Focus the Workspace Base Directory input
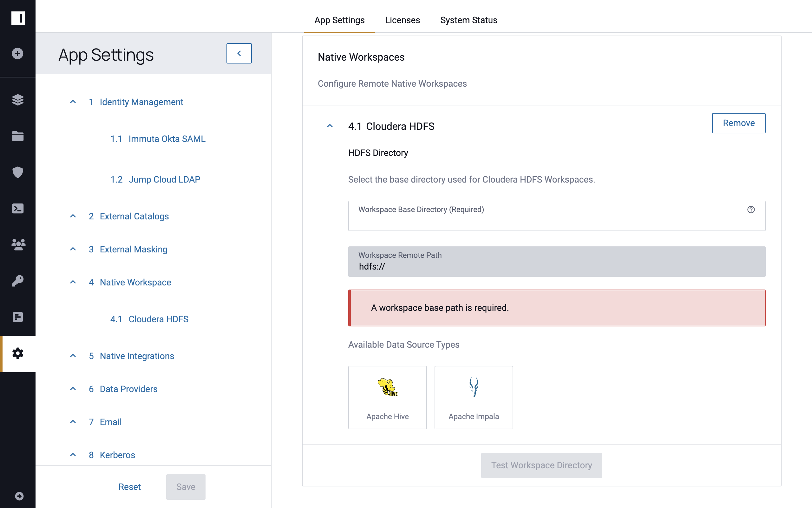Image resolution: width=812 pixels, height=508 pixels. tap(557, 216)
